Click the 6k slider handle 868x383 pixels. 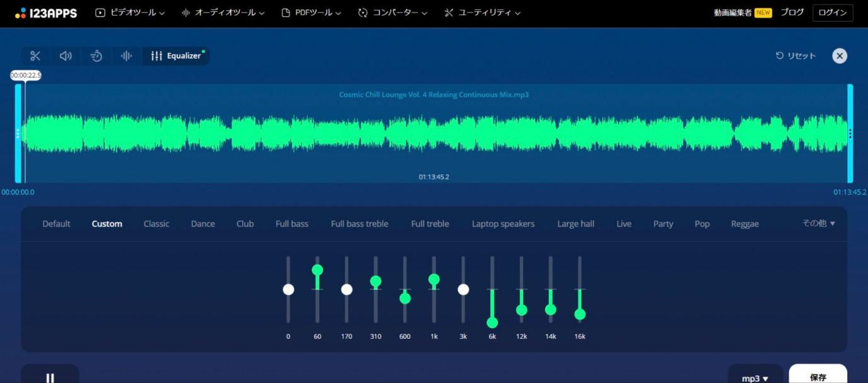(x=492, y=323)
